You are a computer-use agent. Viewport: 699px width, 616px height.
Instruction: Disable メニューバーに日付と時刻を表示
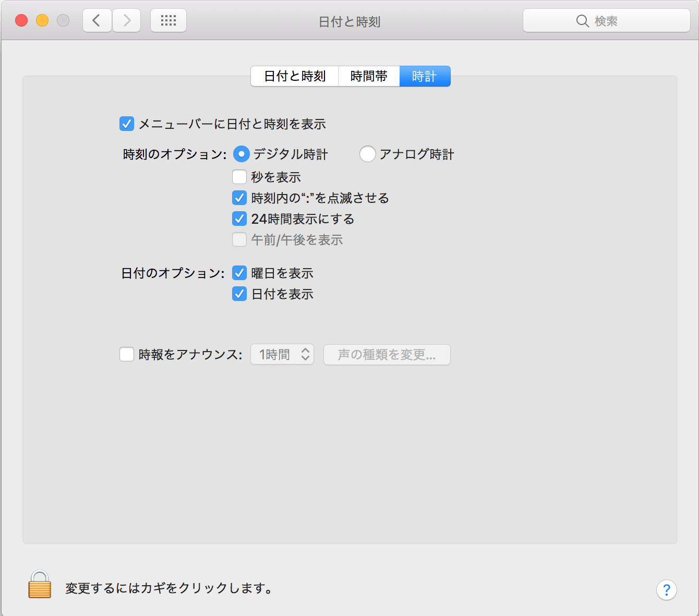[x=127, y=124]
